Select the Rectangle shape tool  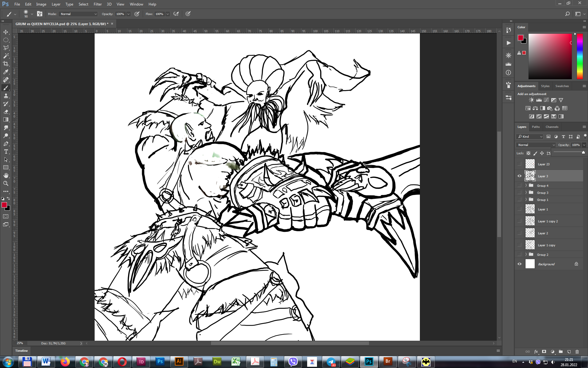[6, 167]
